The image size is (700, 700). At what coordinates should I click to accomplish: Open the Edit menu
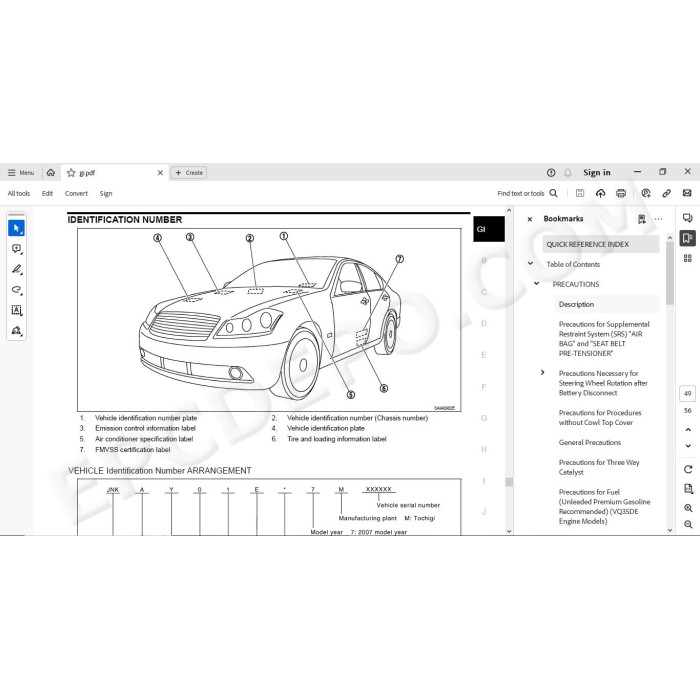pos(47,193)
